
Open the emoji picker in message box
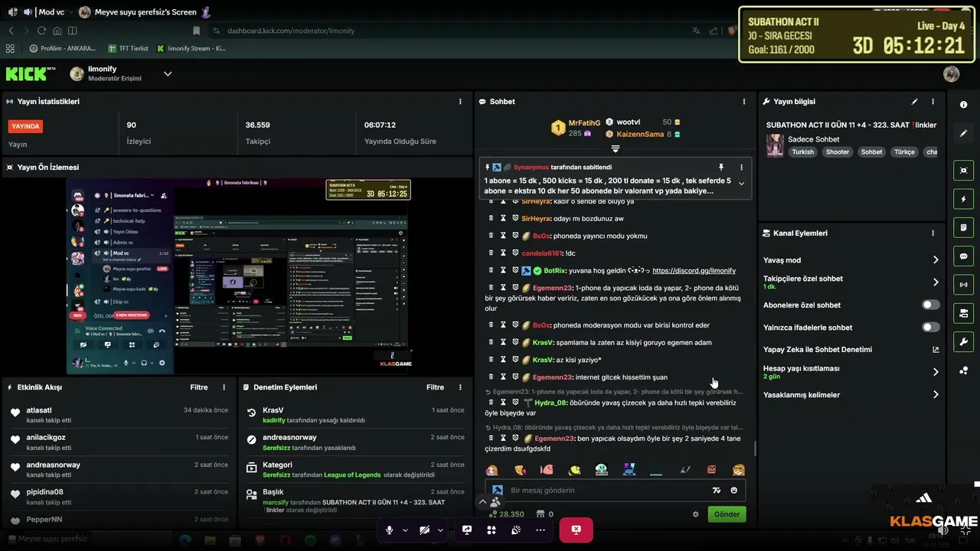click(733, 491)
